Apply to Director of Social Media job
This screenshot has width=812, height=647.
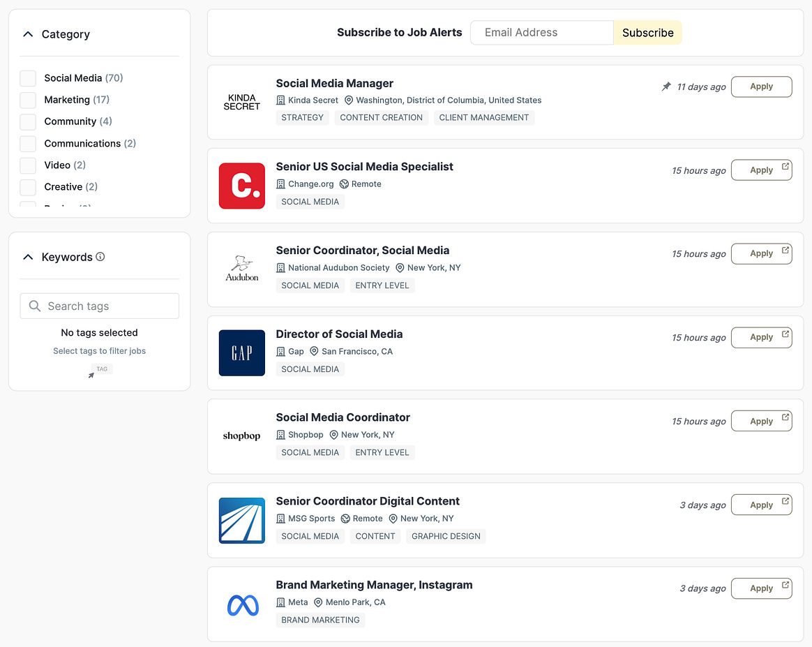coord(761,337)
